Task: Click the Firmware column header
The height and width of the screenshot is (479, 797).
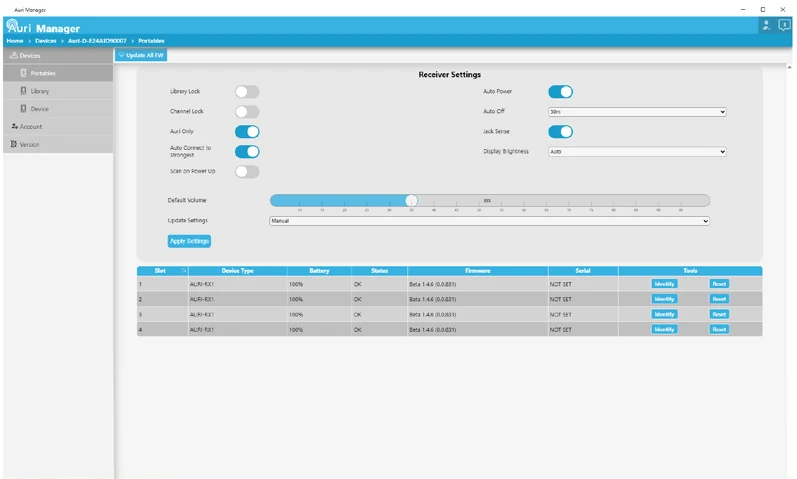Action: [x=478, y=271]
